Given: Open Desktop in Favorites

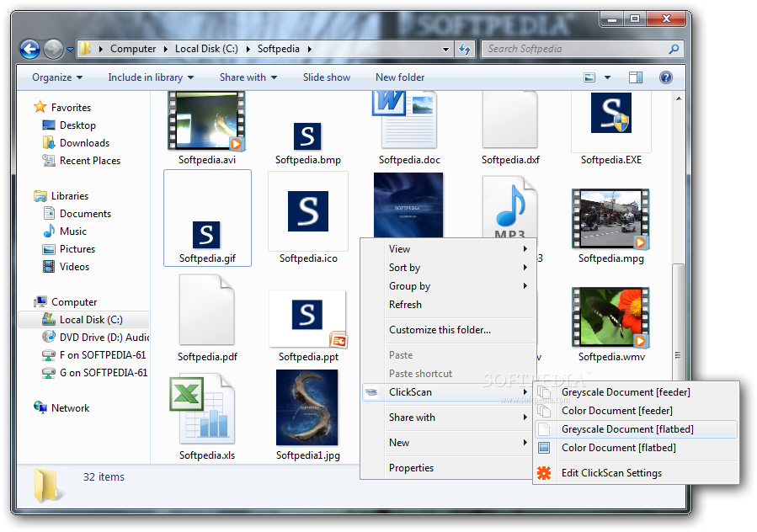Looking at the screenshot, I should [x=69, y=125].
